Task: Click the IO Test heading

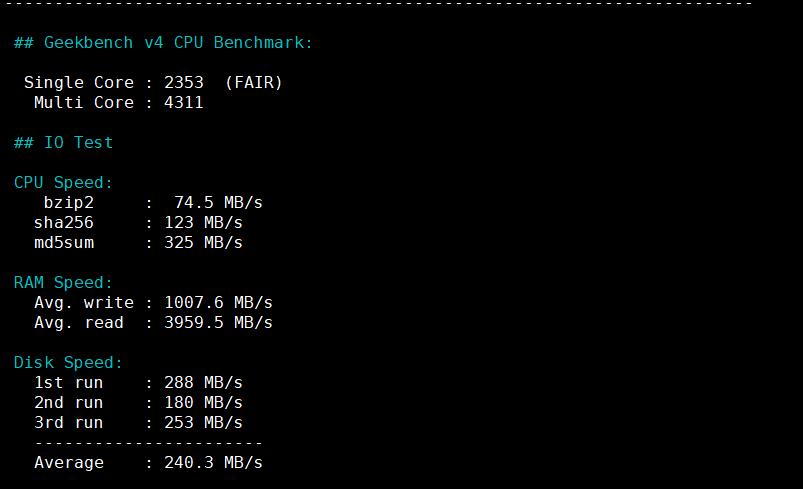Action: coord(63,143)
